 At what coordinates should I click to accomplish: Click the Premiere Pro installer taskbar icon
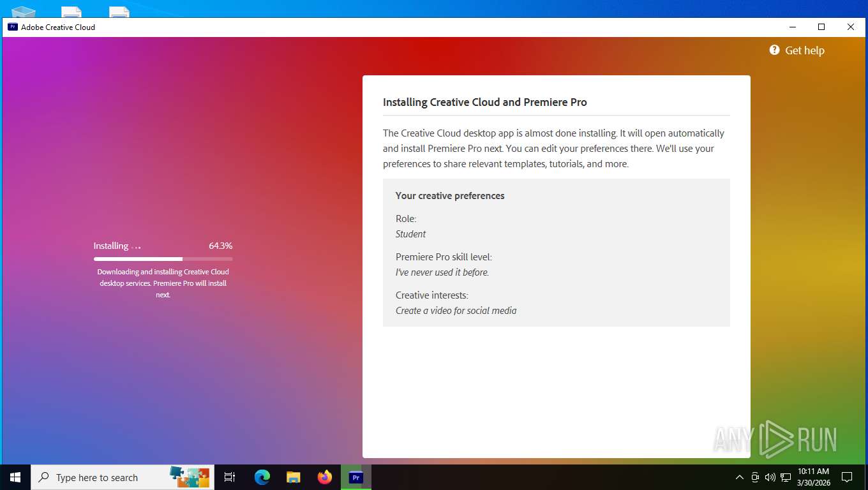(356, 477)
